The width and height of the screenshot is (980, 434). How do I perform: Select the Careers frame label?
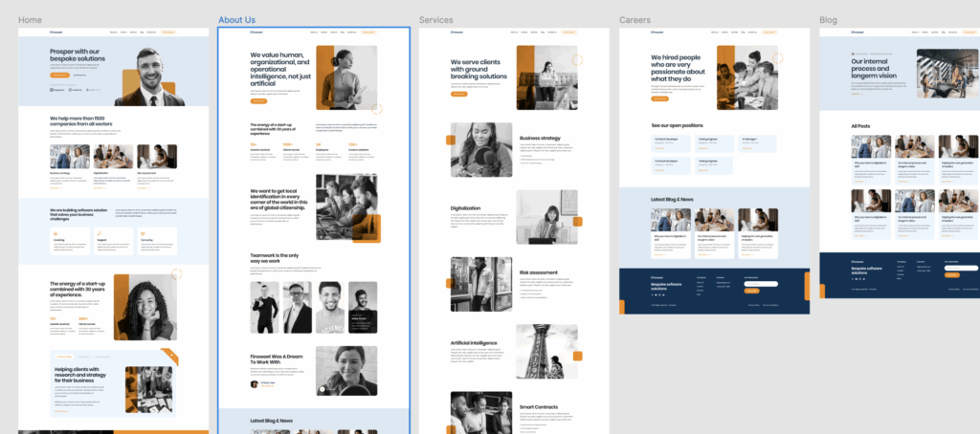635,20
